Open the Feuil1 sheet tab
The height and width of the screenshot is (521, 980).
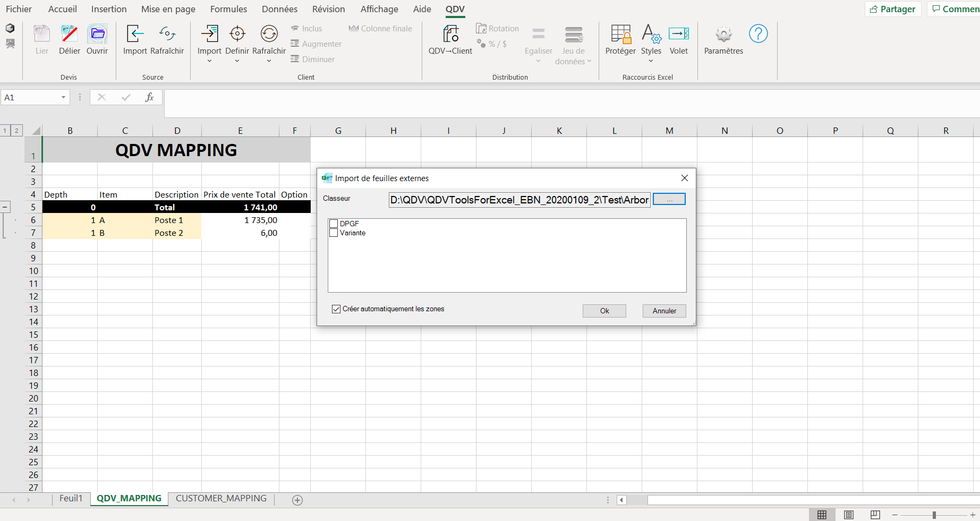tap(71, 498)
